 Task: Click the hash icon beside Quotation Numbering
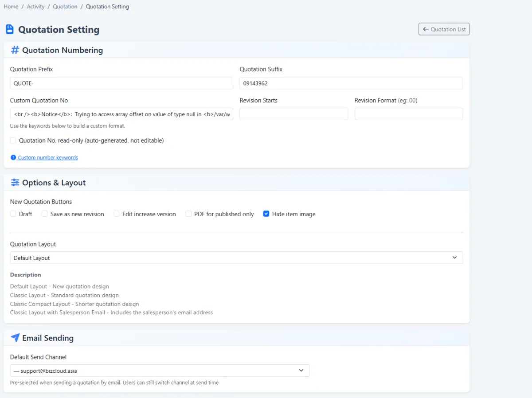(15, 50)
